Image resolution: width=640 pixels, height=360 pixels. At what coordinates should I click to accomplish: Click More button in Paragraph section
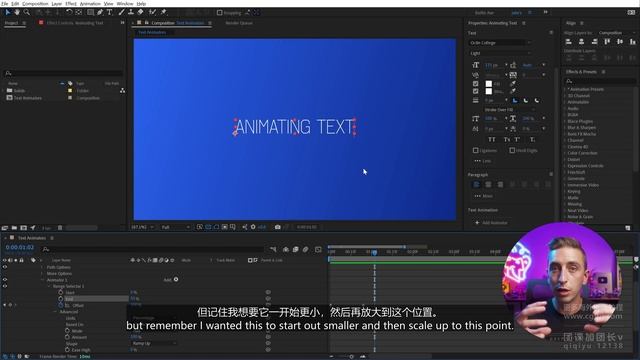(483, 196)
